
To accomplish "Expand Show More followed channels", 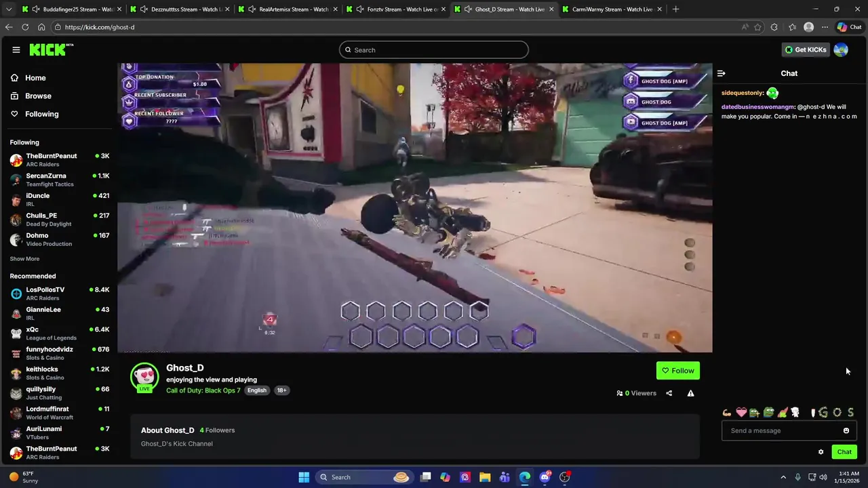I will [x=24, y=259].
